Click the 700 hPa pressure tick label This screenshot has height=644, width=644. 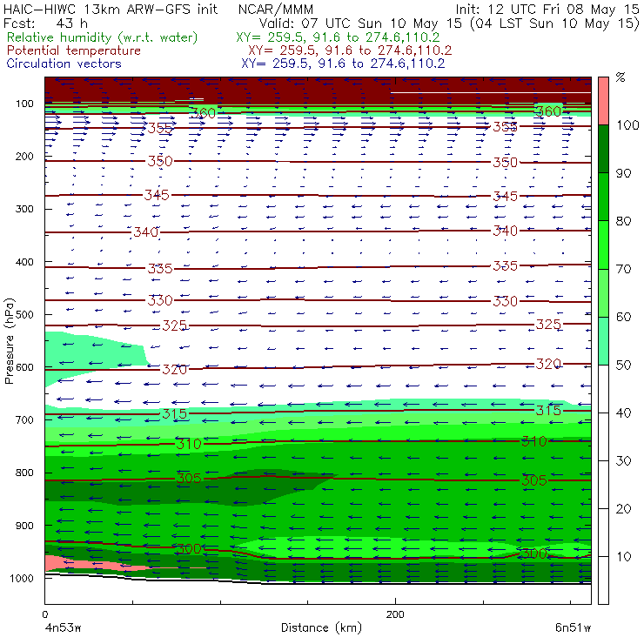tap(24, 419)
